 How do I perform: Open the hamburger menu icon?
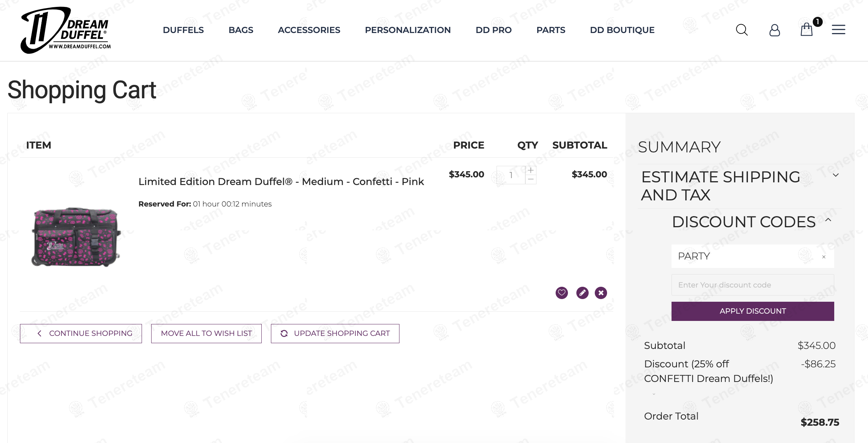[838, 30]
